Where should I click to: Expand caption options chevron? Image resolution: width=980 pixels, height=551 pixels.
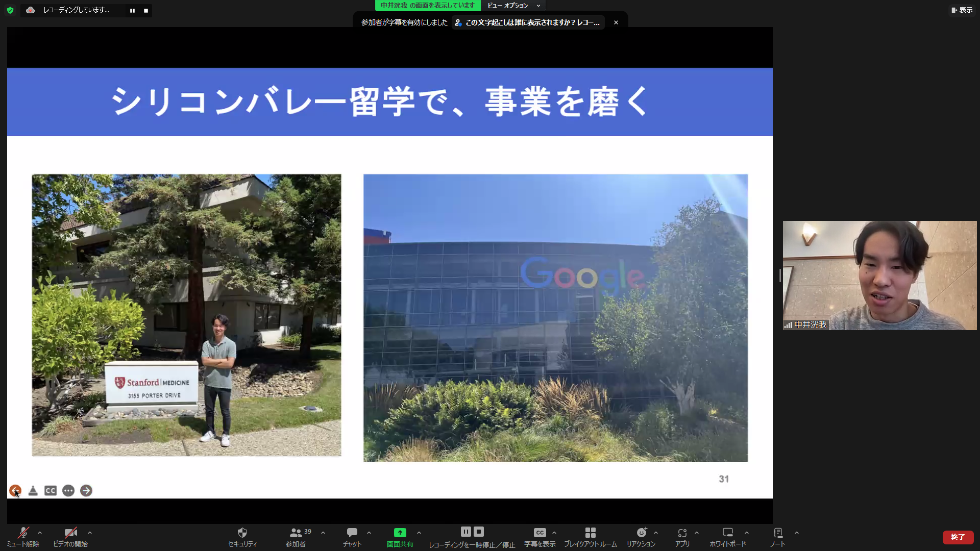coord(554,533)
